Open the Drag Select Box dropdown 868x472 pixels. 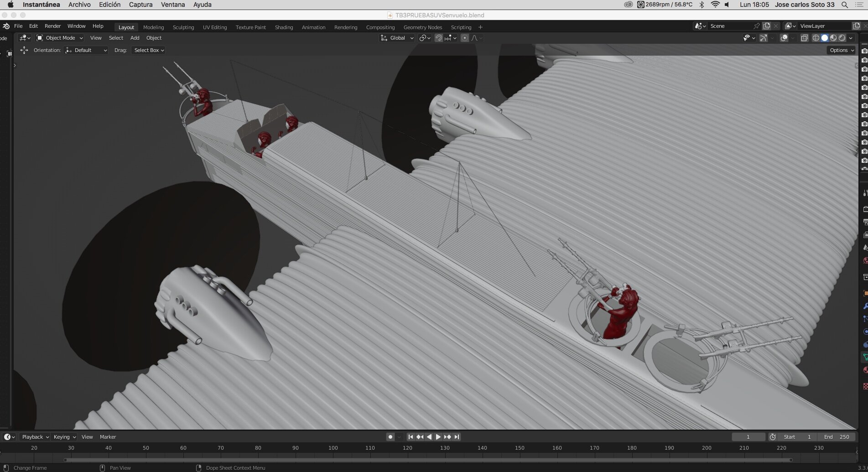(148, 50)
